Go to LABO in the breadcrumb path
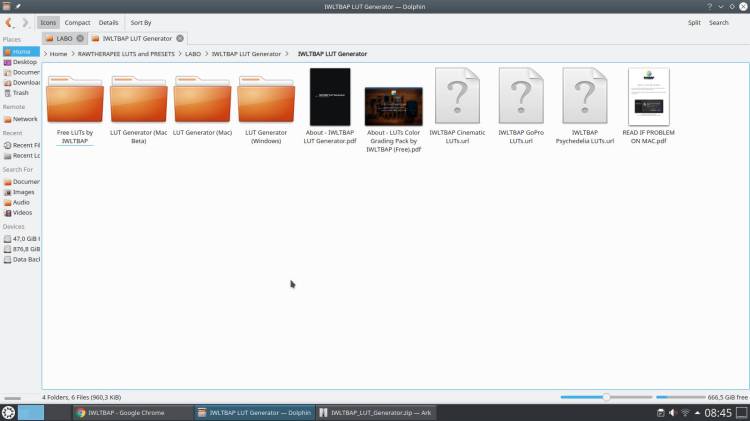This screenshot has height=421, width=750. pyautogui.click(x=193, y=54)
